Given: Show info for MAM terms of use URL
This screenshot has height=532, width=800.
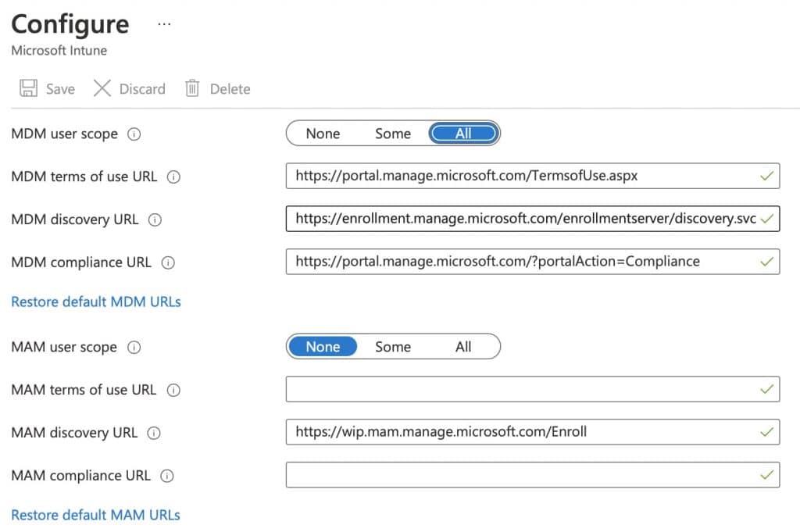Looking at the screenshot, I should pos(173,390).
